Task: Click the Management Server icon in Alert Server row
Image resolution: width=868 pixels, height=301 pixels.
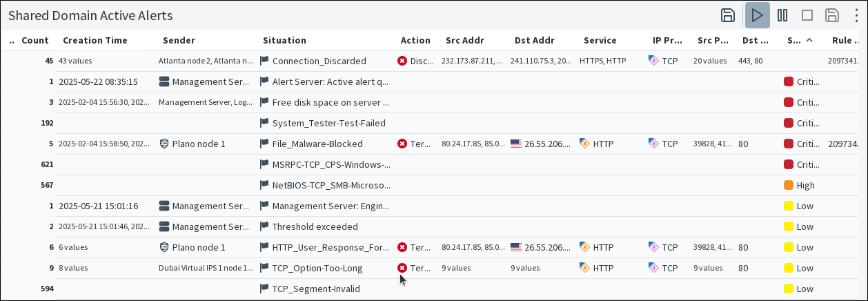Action: click(164, 81)
